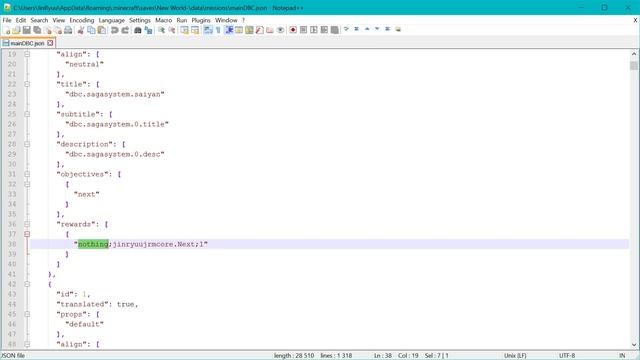Click the Ln : 38 status field

[x=382, y=356]
